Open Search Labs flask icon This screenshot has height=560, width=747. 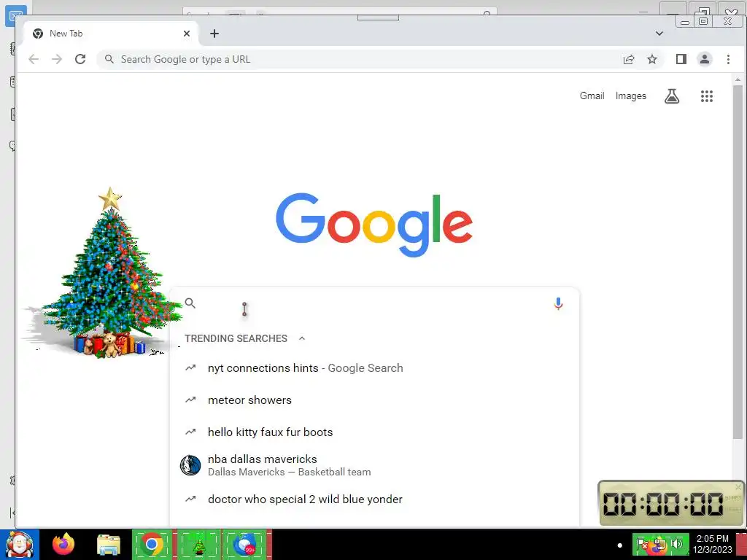pos(672,96)
